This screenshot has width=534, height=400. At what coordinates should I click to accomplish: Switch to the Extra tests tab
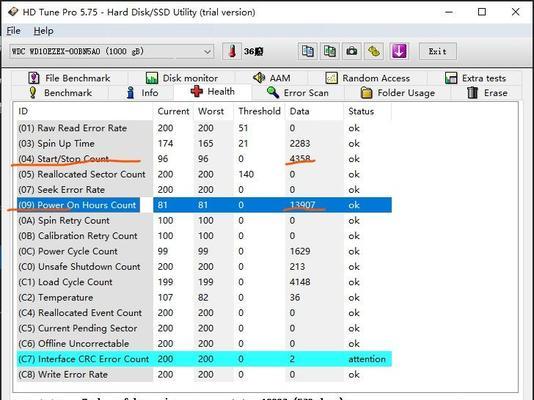[x=475, y=78]
